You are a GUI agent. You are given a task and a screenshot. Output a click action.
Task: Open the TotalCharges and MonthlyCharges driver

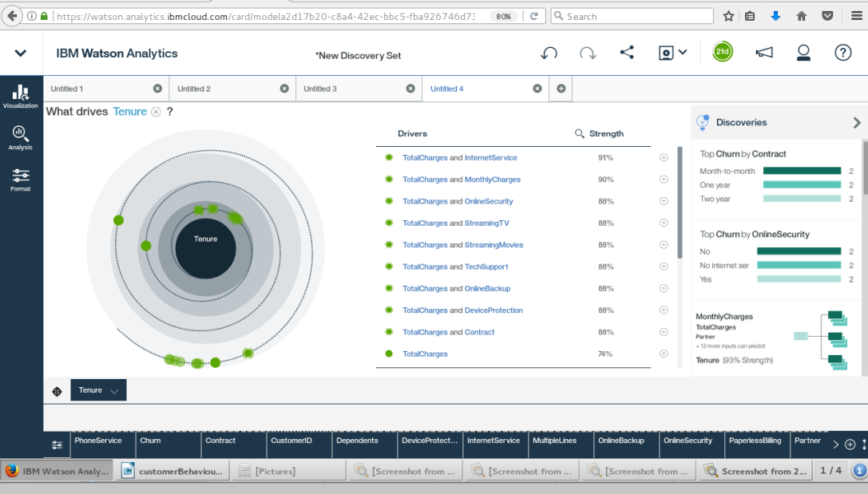point(461,180)
